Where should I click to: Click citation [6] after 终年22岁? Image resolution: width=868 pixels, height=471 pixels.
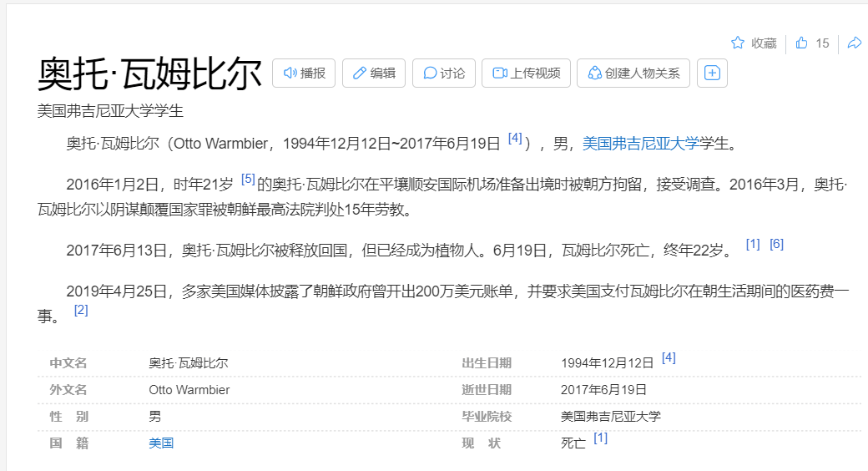(777, 244)
